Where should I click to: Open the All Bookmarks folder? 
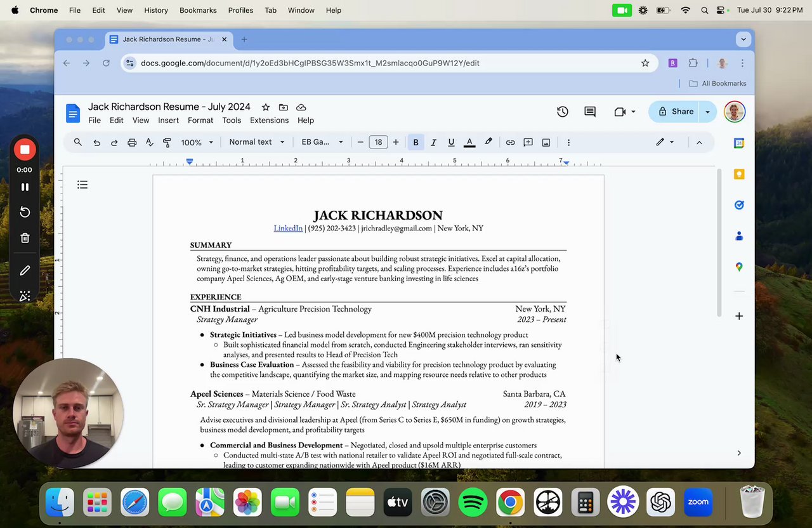(x=717, y=84)
